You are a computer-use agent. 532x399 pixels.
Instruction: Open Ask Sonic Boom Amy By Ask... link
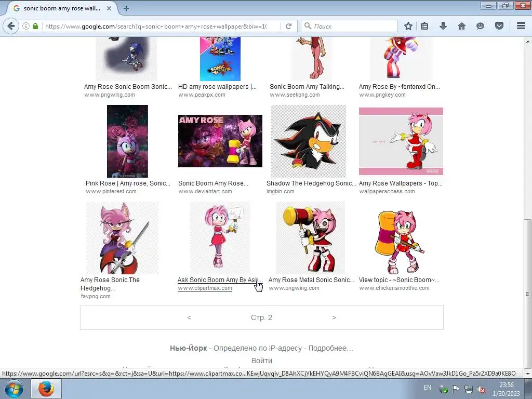coord(220,280)
